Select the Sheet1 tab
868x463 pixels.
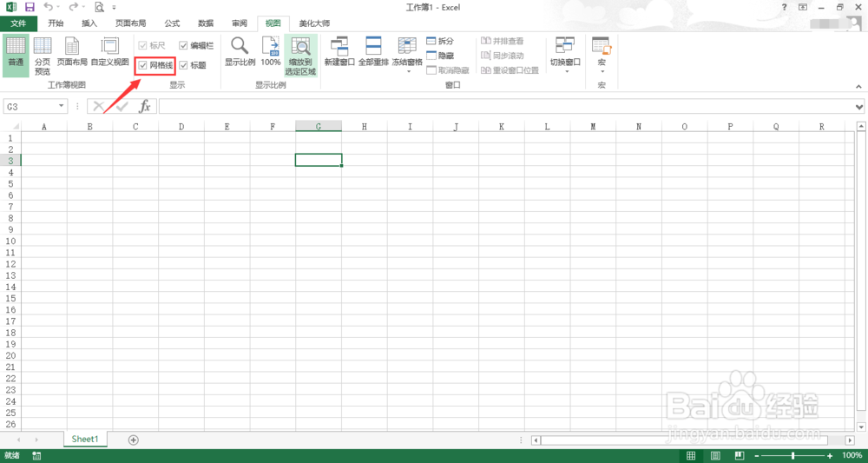click(85, 439)
